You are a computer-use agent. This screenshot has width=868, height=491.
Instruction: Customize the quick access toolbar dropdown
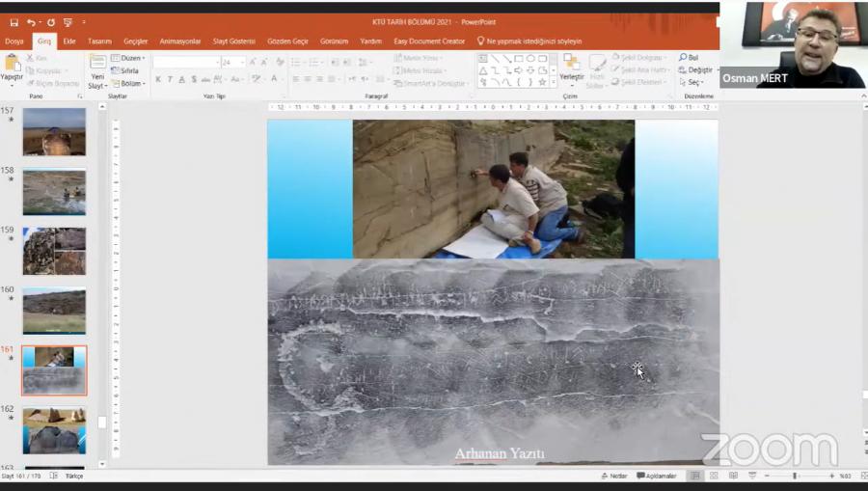[x=84, y=23]
